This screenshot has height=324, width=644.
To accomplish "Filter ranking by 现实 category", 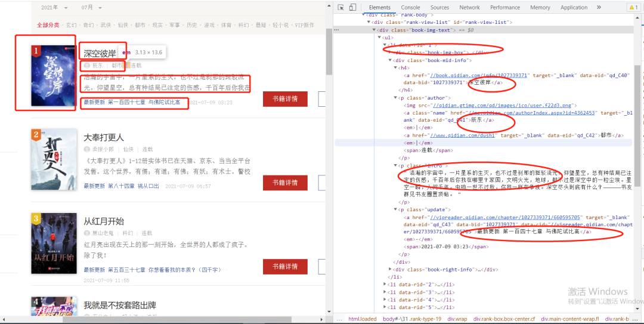I will tap(157, 25).
